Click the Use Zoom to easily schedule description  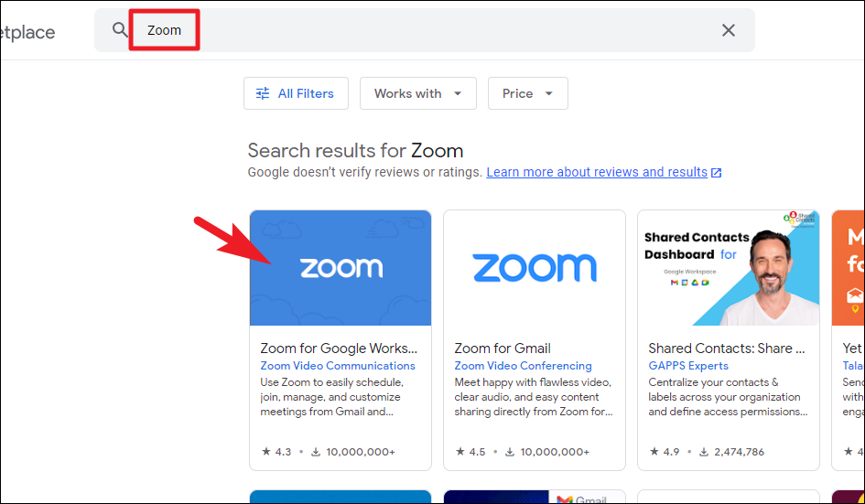tap(331, 397)
